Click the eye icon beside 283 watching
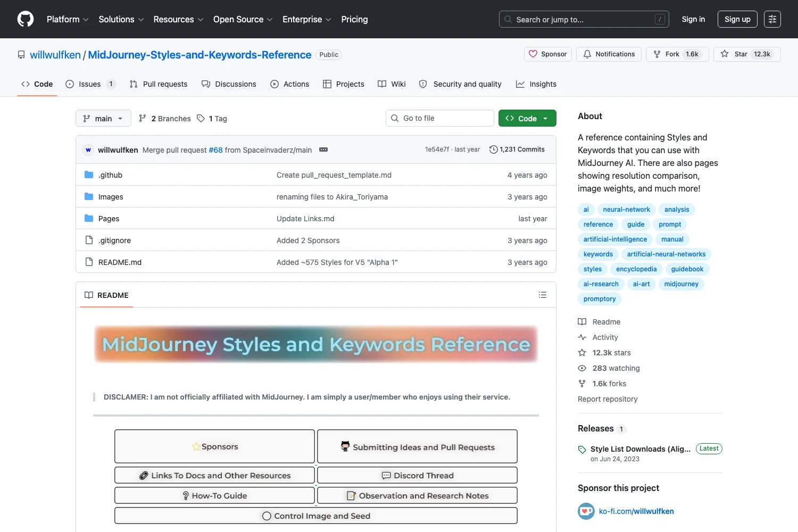The width and height of the screenshot is (798, 532). pyautogui.click(x=582, y=368)
